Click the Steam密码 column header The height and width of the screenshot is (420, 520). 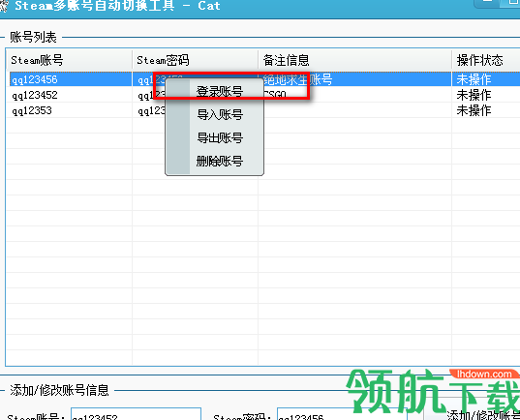[195, 60]
